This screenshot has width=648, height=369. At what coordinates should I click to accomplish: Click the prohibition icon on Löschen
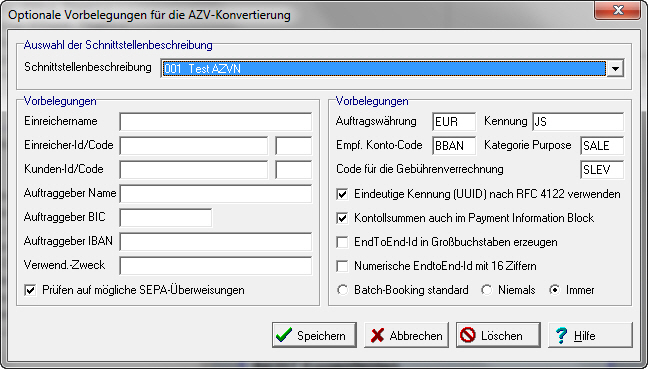coord(468,335)
